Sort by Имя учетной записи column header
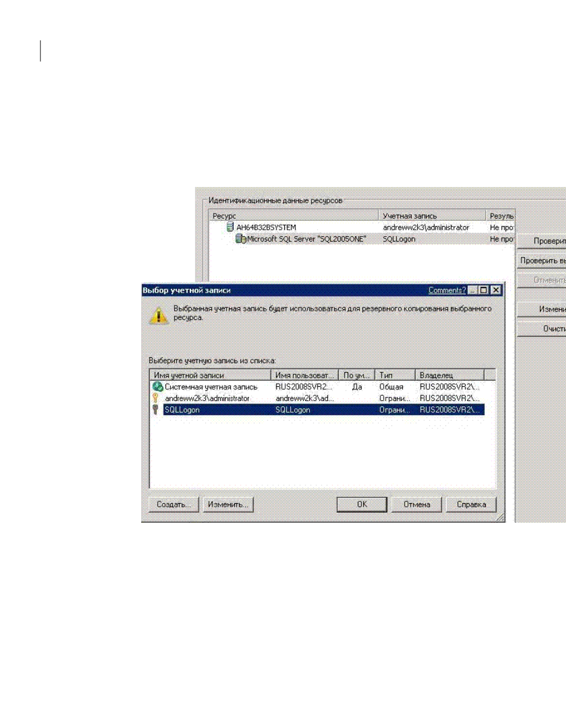Viewport: 566px width, 728px height. coord(211,375)
